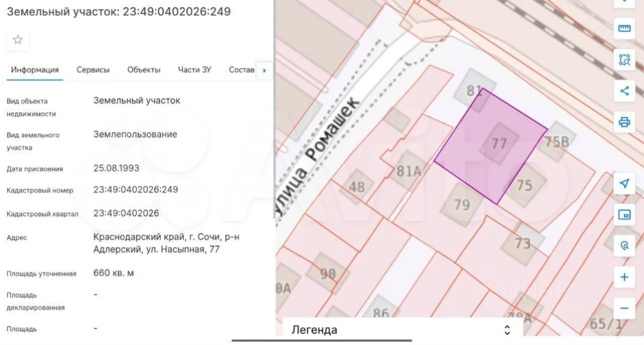Zoom in with the plus button
The width and height of the screenshot is (644, 345).
(x=624, y=277)
